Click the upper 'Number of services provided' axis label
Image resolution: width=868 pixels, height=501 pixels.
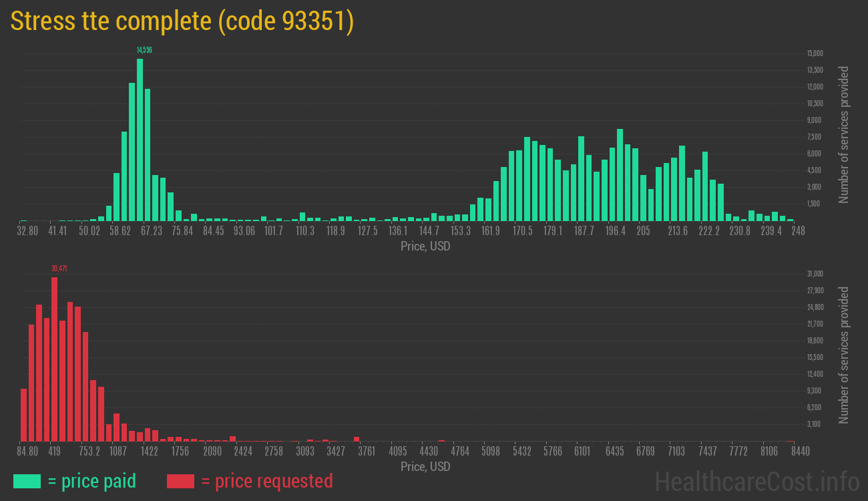pos(844,134)
